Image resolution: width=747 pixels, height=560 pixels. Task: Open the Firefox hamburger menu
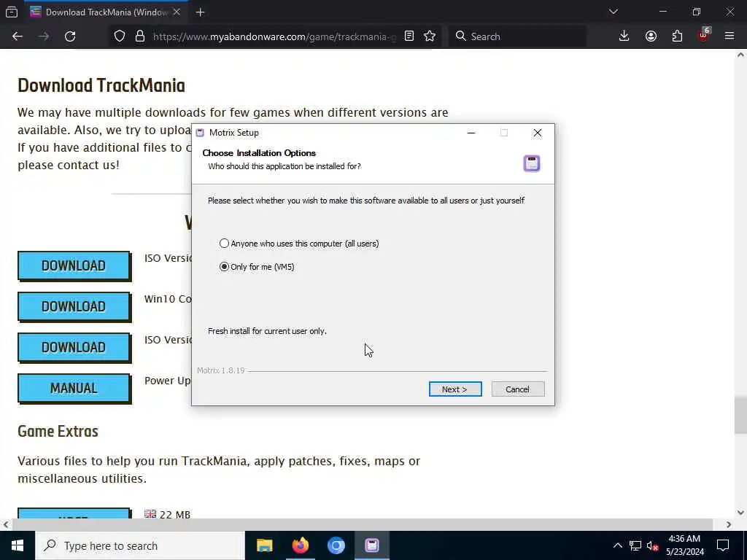point(729,36)
